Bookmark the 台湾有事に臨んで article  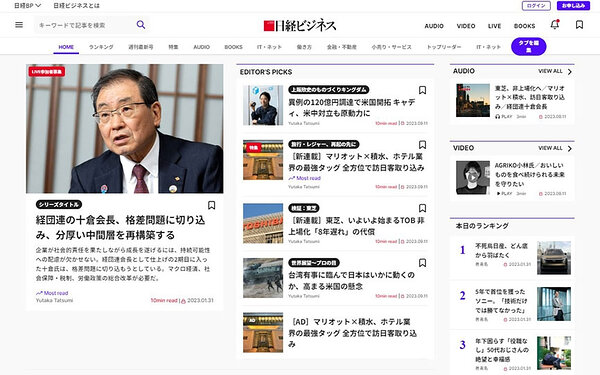(x=422, y=262)
